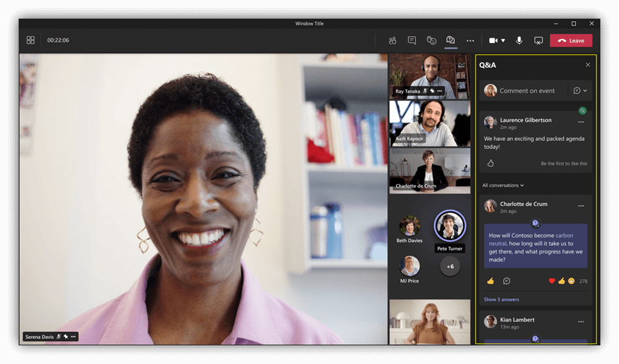
Task: Toggle the camera on or off
Action: (x=493, y=40)
